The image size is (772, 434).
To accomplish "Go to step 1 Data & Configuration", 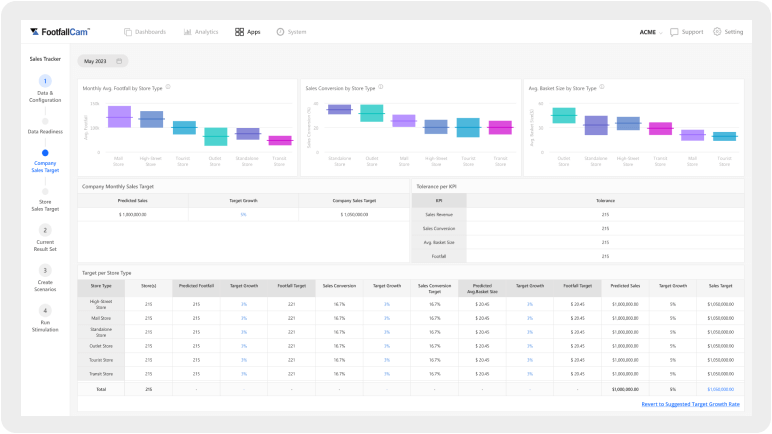I will pos(45,89).
